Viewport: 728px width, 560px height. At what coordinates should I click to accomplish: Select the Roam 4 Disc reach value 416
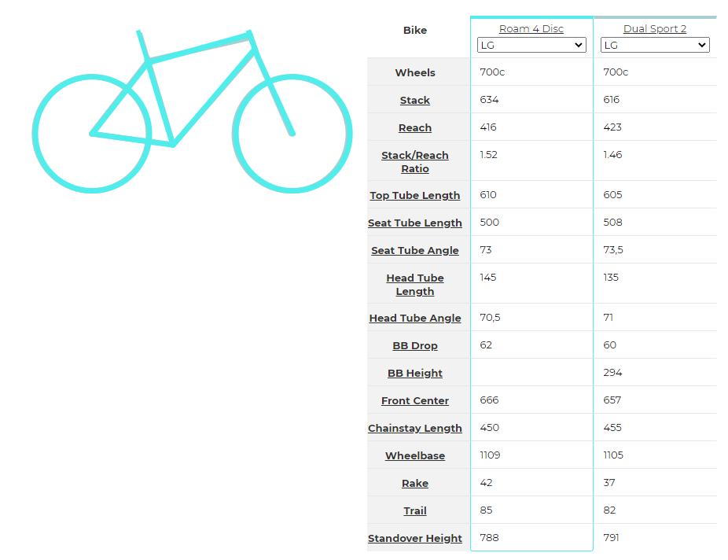pyautogui.click(x=488, y=127)
